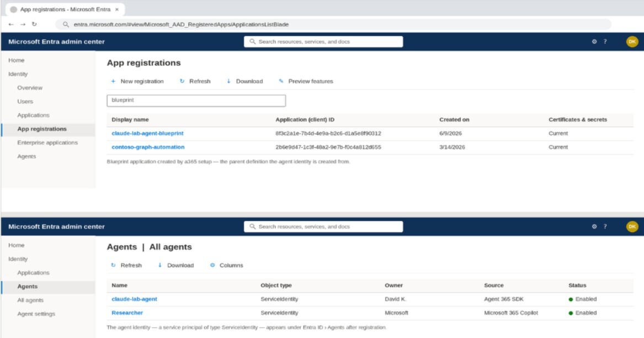Select client ID 2b6e9d47-1c3f-48a2-9e7b-f0c4a812d655
This screenshot has height=338, width=644.
[x=328, y=147]
